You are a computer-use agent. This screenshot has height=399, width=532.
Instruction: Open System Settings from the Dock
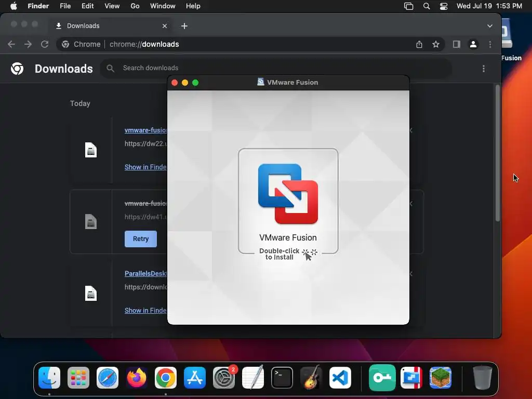point(224,378)
